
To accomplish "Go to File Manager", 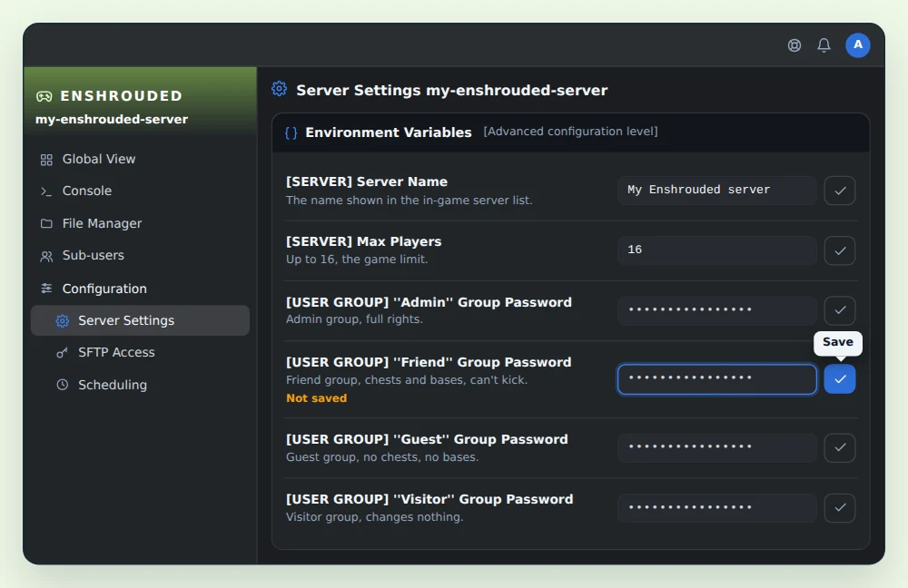I will 140,223.
